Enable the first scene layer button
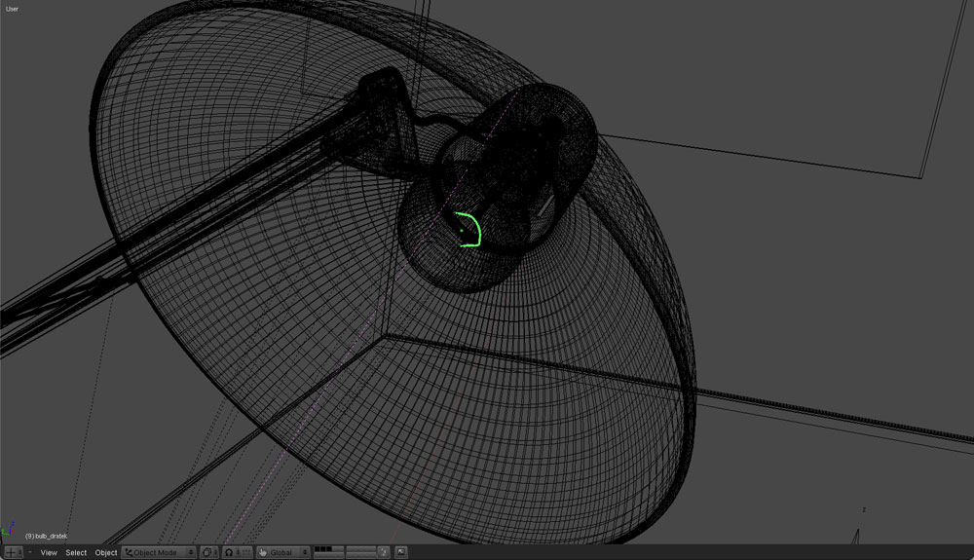The image size is (974, 560). tap(317, 549)
